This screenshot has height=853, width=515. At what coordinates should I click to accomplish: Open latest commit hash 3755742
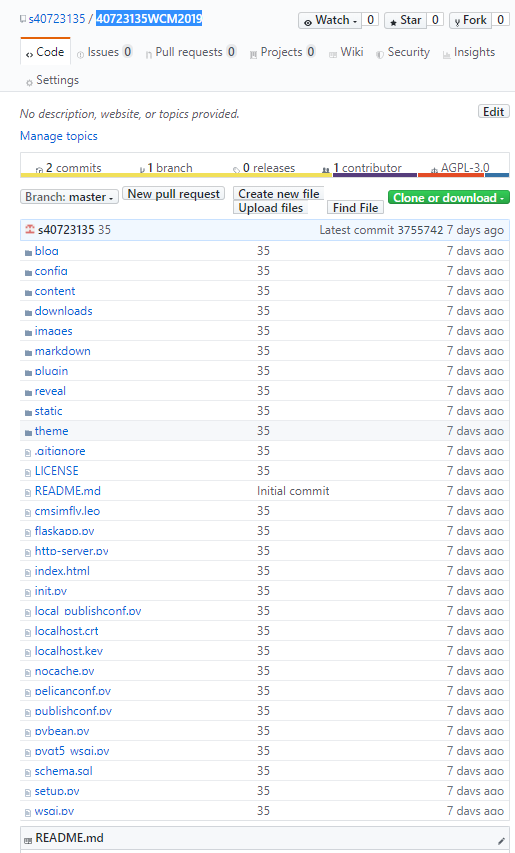420,230
